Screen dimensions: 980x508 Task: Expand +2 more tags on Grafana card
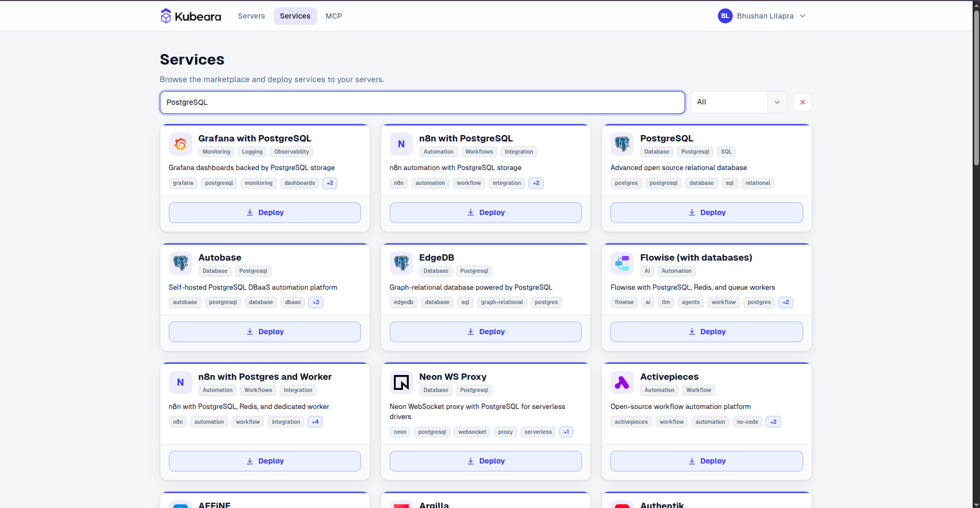click(330, 183)
